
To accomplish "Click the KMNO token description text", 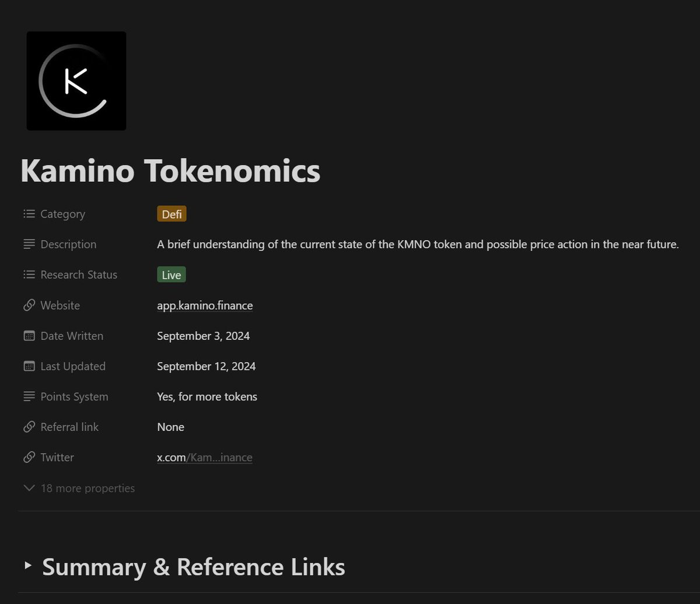I will [418, 244].
